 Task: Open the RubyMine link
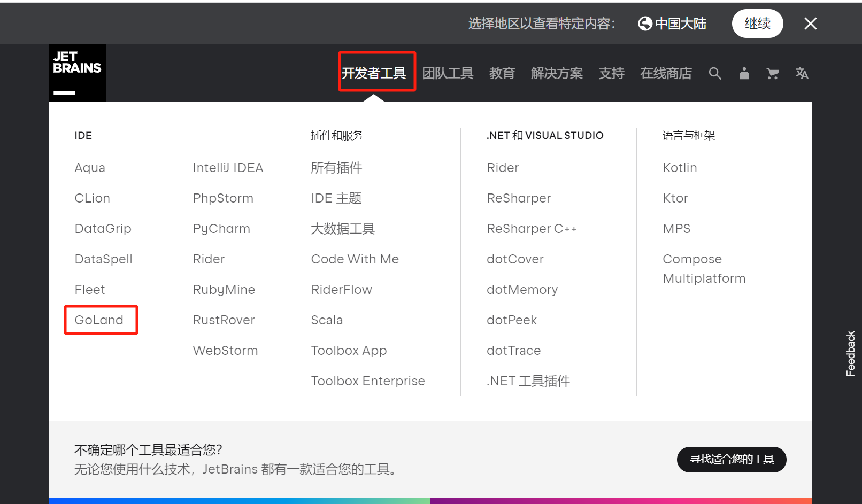224,290
